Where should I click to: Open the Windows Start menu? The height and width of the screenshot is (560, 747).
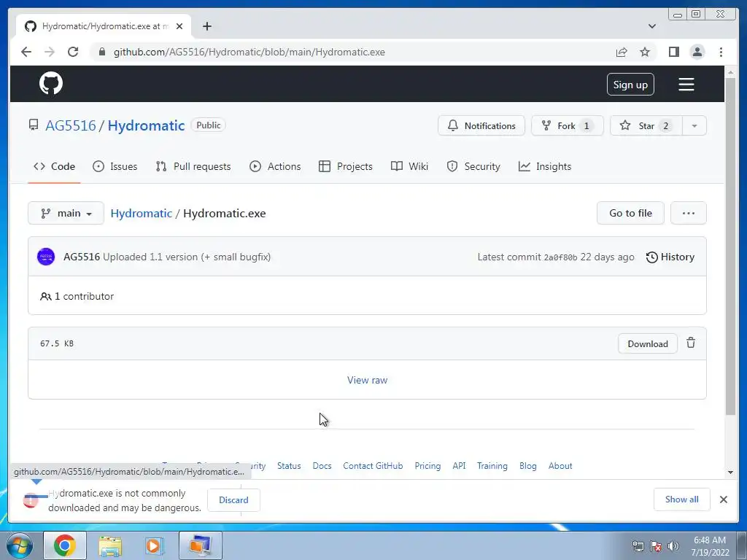tap(20, 545)
